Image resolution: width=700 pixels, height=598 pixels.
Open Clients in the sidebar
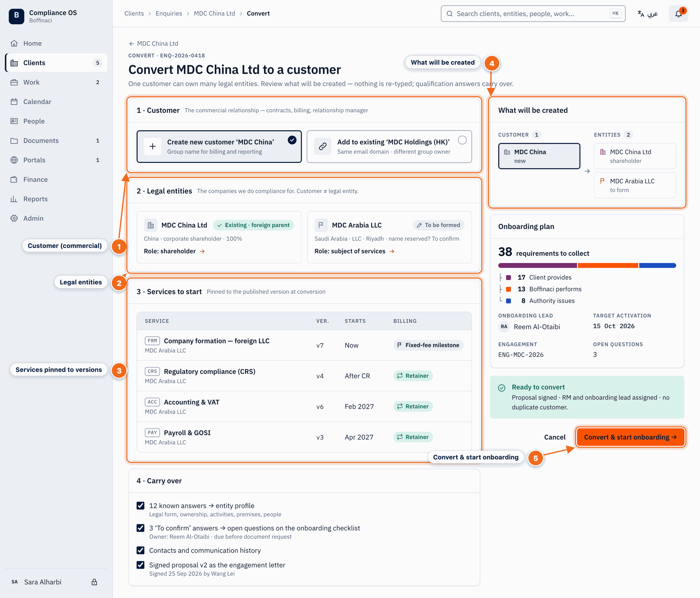56,62
